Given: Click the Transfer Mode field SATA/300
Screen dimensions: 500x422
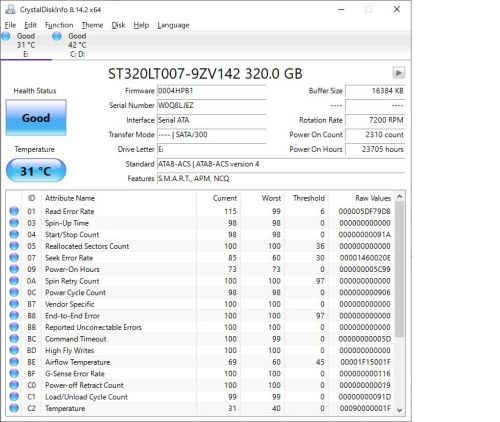Looking at the screenshot, I should click(211, 135).
